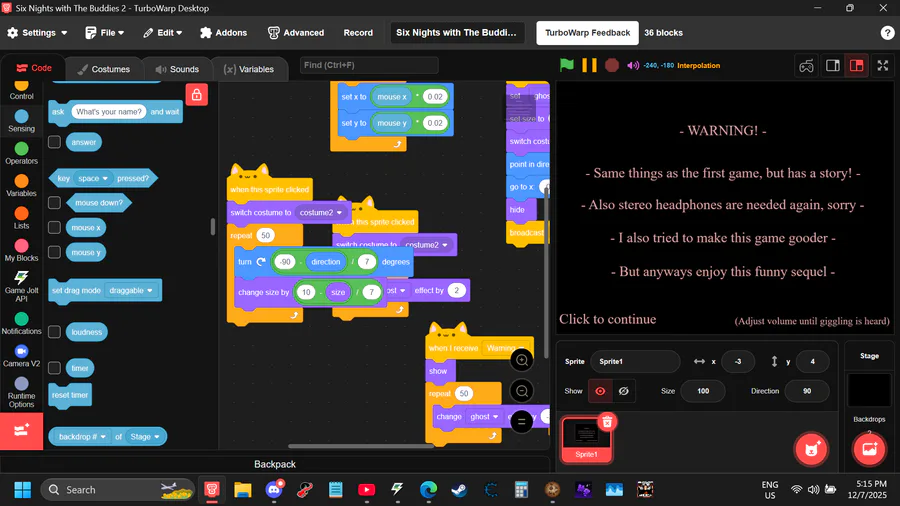Toggle the mouse x checkbox

(x=55, y=227)
